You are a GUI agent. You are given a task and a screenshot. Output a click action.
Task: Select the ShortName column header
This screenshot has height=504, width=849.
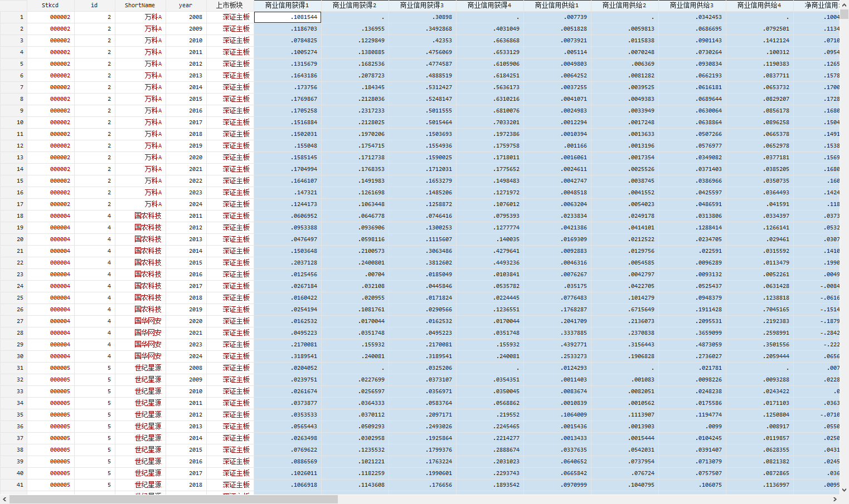(x=140, y=5)
